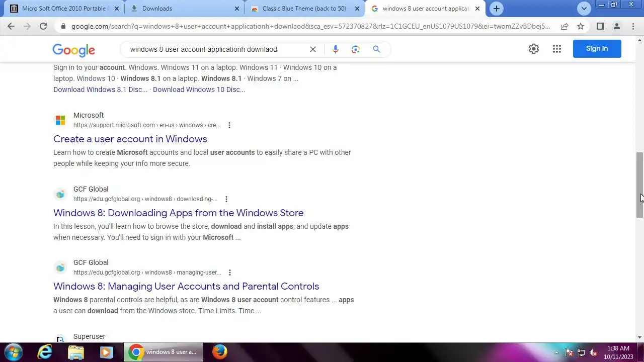Click the browser forward arrow
Image resolution: width=644 pixels, height=362 pixels.
pos(27,26)
